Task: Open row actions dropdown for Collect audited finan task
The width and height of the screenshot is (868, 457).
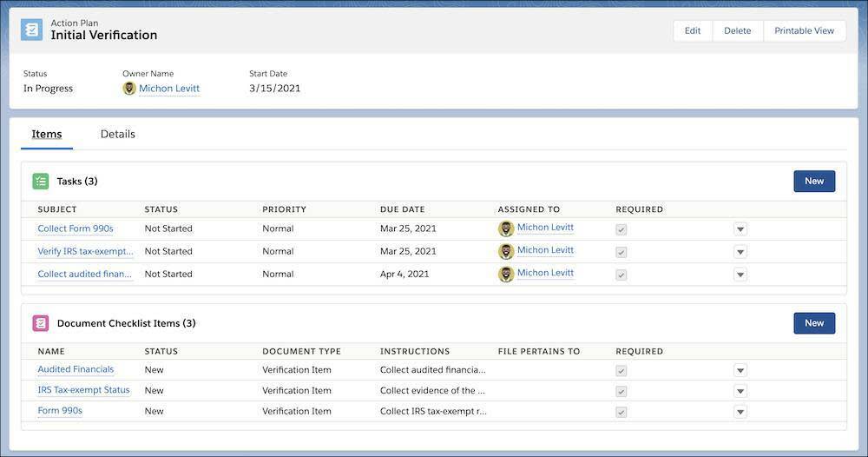Action: tap(740, 275)
